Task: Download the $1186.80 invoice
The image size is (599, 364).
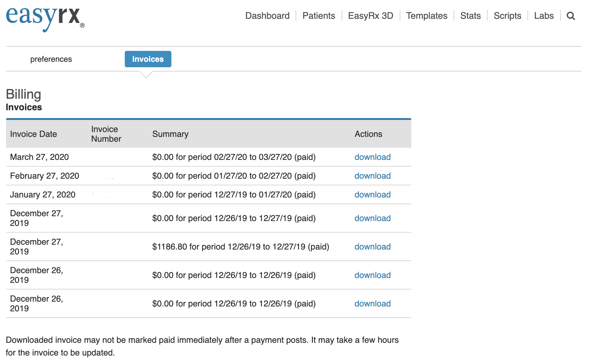Action: [372, 247]
